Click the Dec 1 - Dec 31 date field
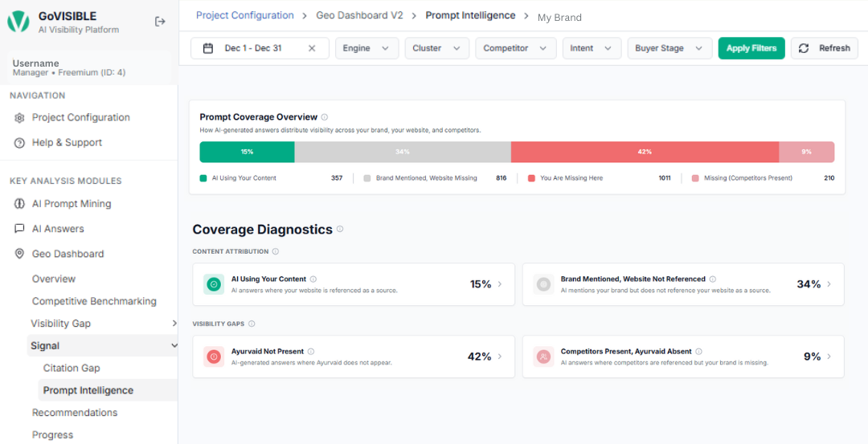The width and height of the screenshot is (868, 444). click(x=260, y=49)
